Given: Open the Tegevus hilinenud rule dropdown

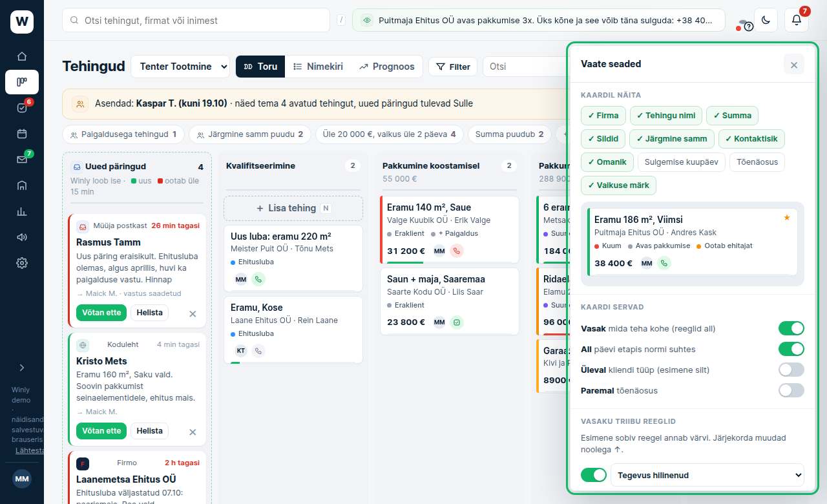Looking at the screenshot, I should tap(707, 475).
